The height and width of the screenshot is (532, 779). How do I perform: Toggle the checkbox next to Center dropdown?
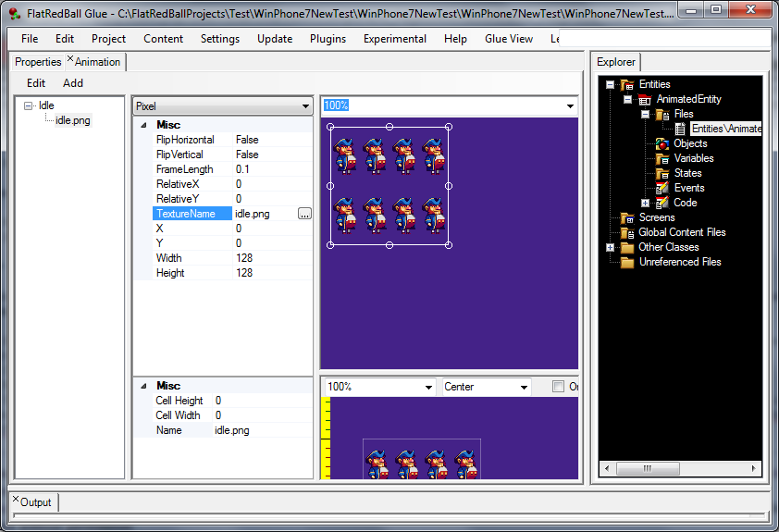point(558,387)
